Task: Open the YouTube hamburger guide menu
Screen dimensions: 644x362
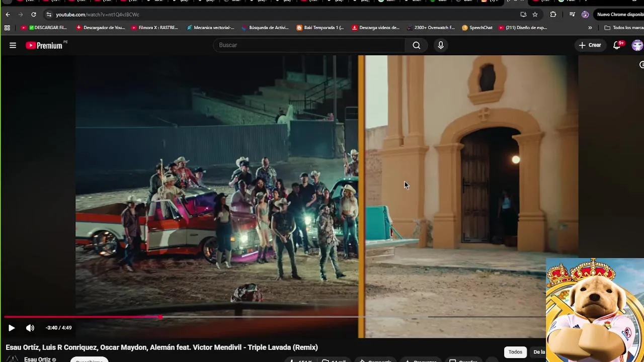Action: coord(13,45)
